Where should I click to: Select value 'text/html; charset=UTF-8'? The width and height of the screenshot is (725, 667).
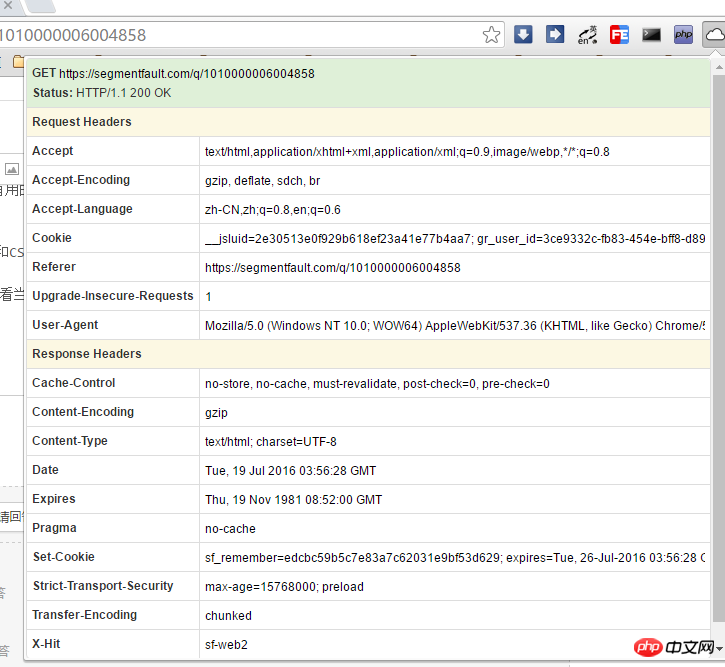(271, 442)
